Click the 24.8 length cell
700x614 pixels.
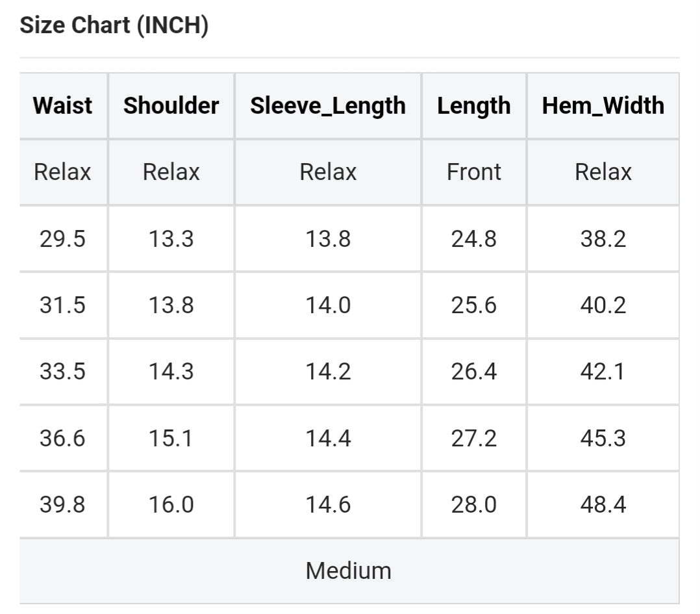474,239
